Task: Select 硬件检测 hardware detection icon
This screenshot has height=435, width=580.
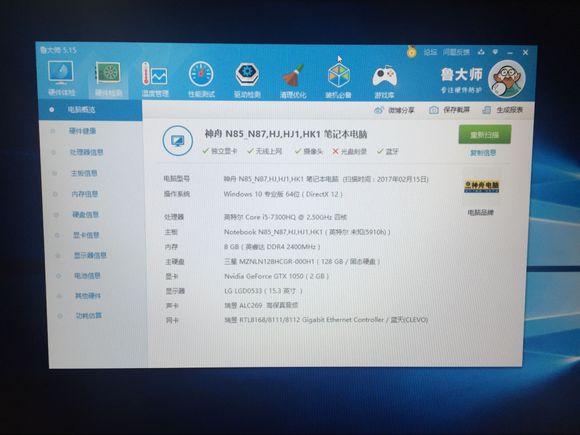Action: point(108,79)
